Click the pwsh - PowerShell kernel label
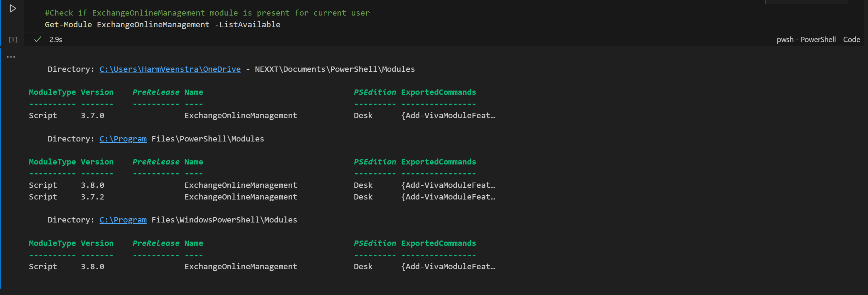 (x=806, y=40)
